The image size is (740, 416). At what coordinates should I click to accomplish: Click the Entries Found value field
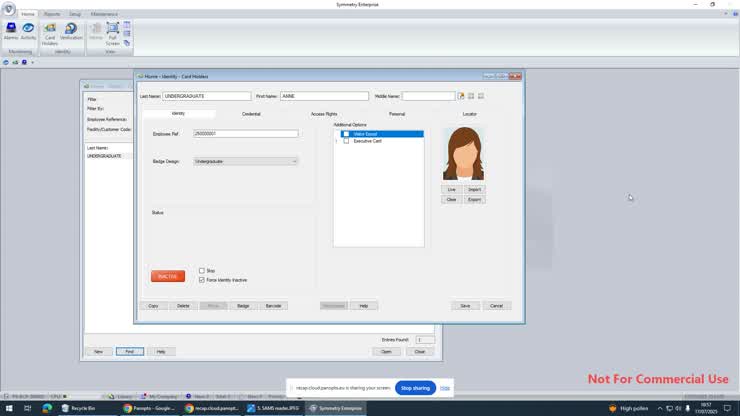425,340
